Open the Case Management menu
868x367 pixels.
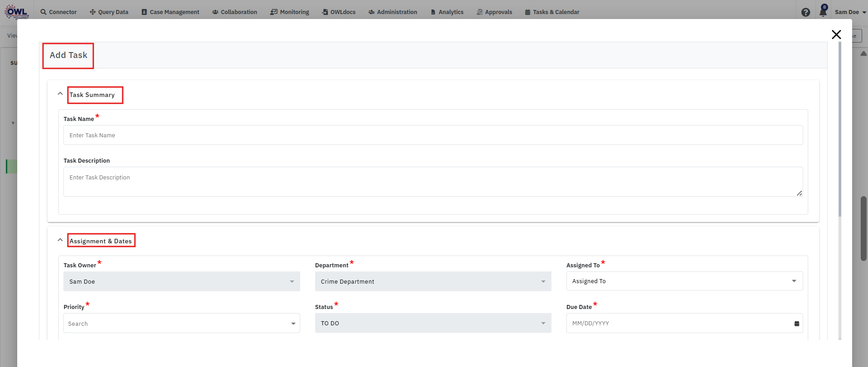click(170, 12)
